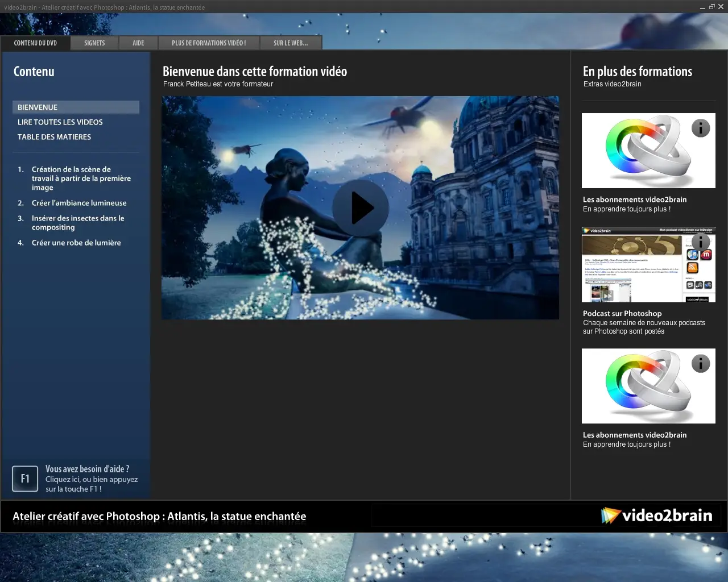This screenshot has height=582, width=728.
Task: Minimize the video2brain window
Action: [x=702, y=7]
